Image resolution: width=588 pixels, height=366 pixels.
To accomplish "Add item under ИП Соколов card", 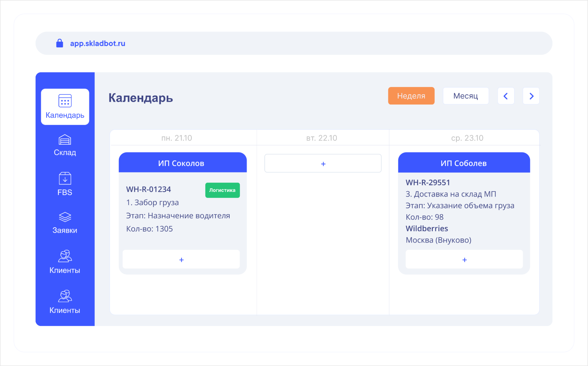I will coord(181,259).
